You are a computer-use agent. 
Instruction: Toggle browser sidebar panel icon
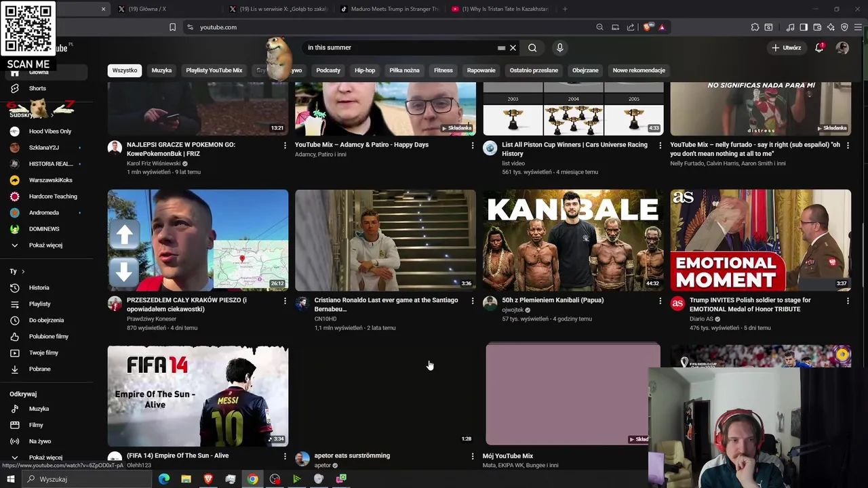(x=804, y=27)
